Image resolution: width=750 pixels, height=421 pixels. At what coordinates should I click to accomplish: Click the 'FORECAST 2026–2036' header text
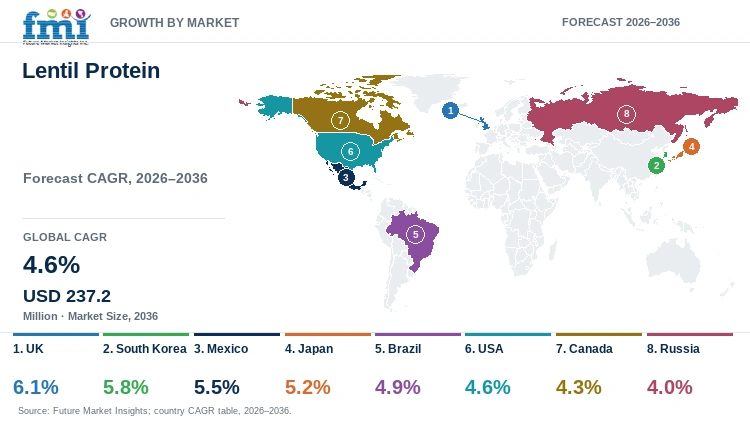[621, 22]
